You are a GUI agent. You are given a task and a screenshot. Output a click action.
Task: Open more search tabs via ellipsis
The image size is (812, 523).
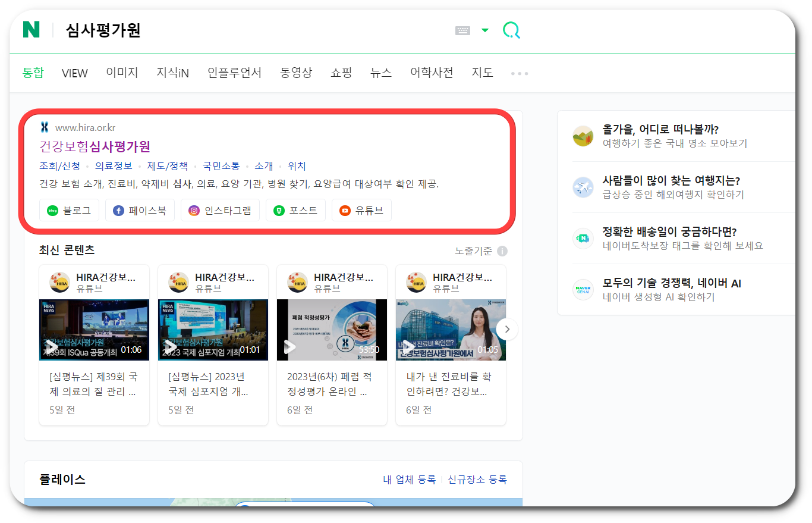tap(518, 73)
